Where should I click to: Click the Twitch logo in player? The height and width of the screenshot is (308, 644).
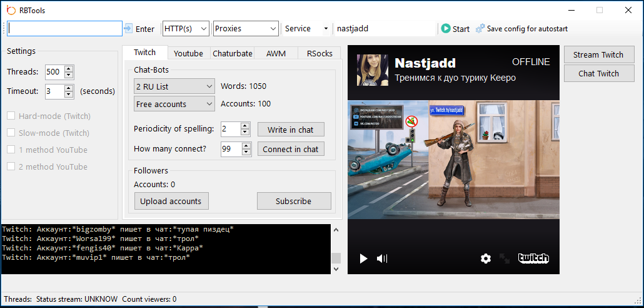pos(533,258)
